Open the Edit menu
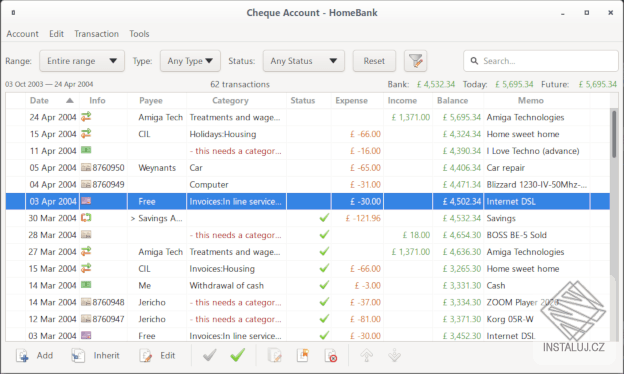 click(x=57, y=34)
